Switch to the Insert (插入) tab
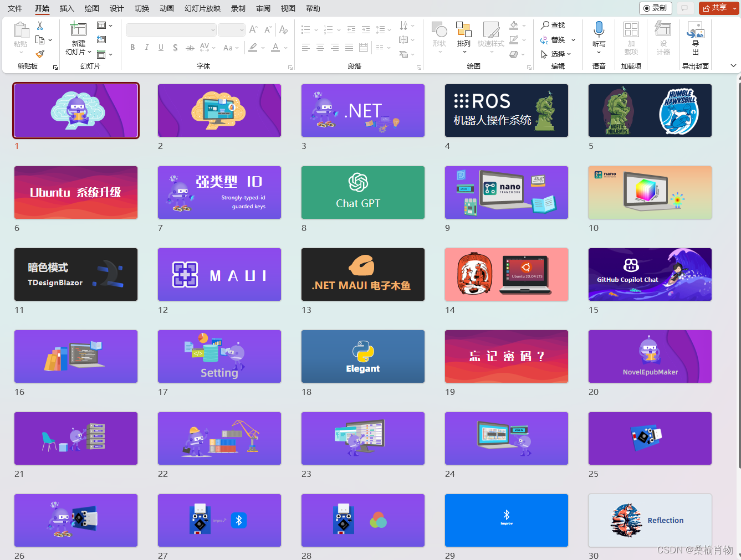The width and height of the screenshot is (741, 560). [x=67, y=8]
